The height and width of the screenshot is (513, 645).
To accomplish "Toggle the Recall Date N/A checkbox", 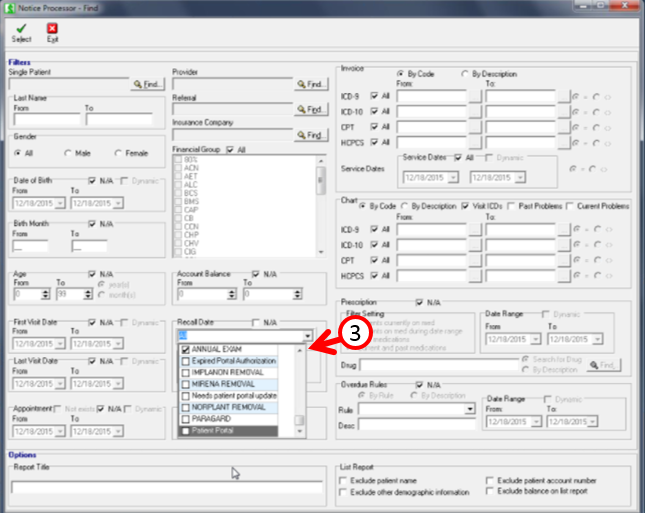I will tap(257, 323).
